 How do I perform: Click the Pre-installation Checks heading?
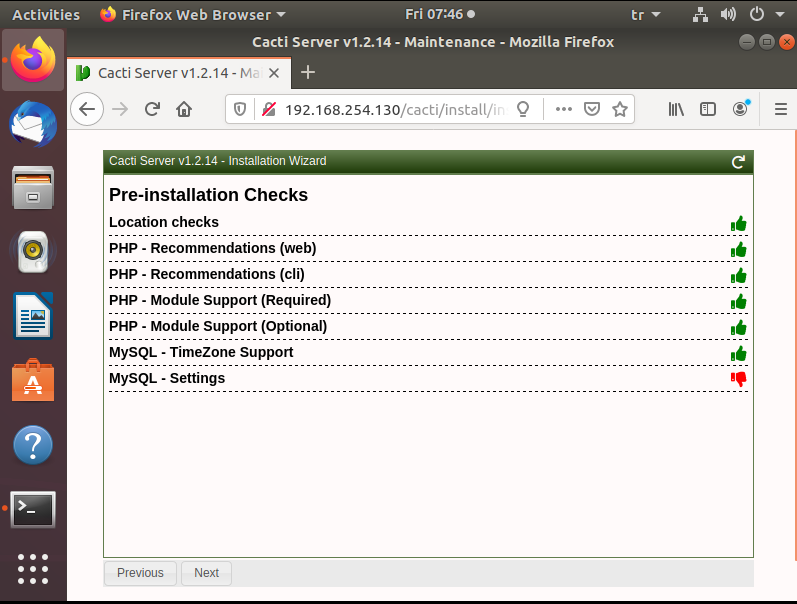[208, 195]
